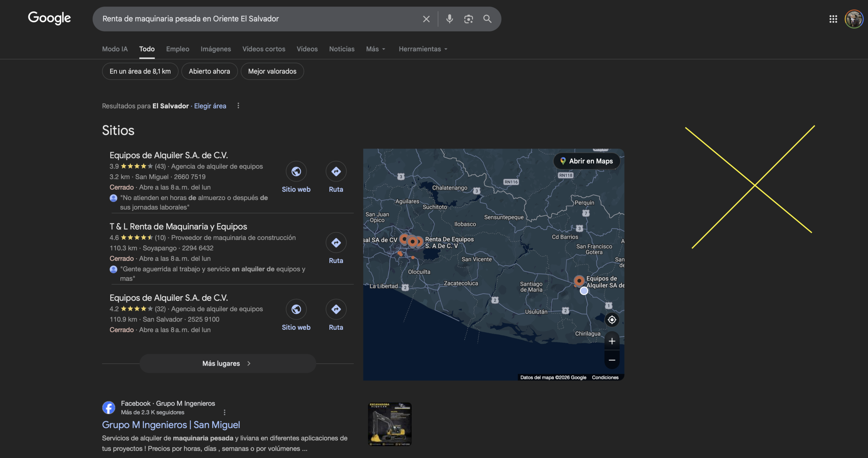The width and height of the screenshot is (868, 458).
Task: Click the 'Chalatenango' label on the map
Action: (450, 188)
